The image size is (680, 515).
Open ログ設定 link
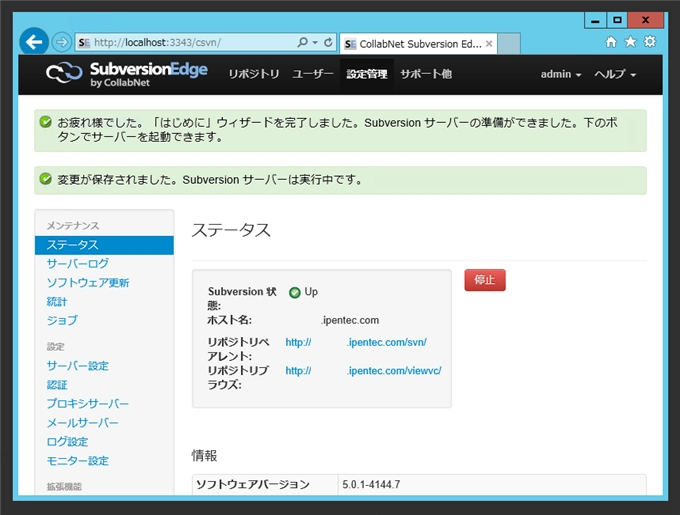[67, 442]
